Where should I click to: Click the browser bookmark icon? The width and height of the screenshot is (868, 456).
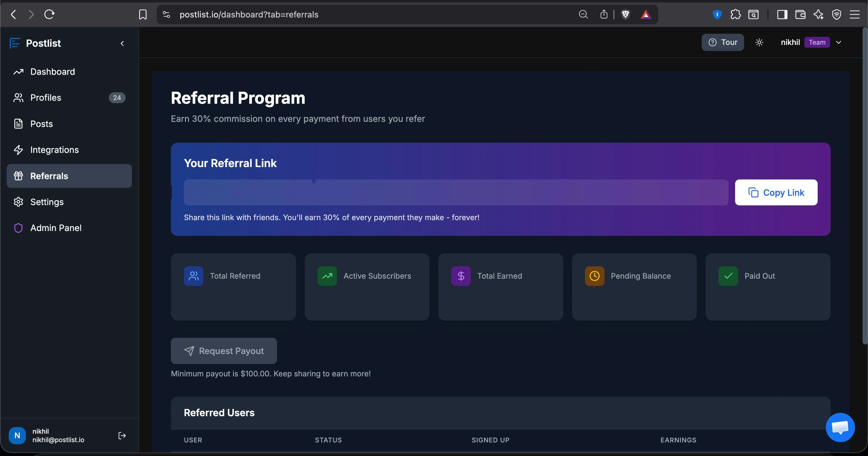point(143,14)
